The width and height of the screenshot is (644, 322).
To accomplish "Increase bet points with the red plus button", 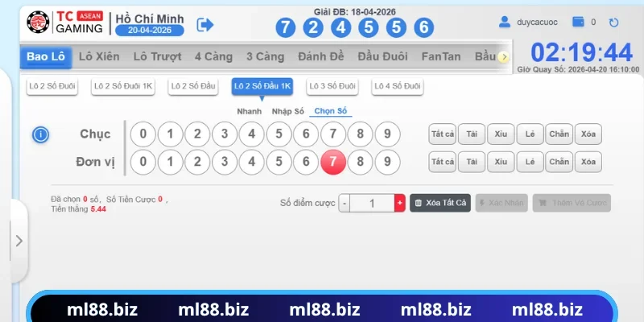I will coord(399,204).
